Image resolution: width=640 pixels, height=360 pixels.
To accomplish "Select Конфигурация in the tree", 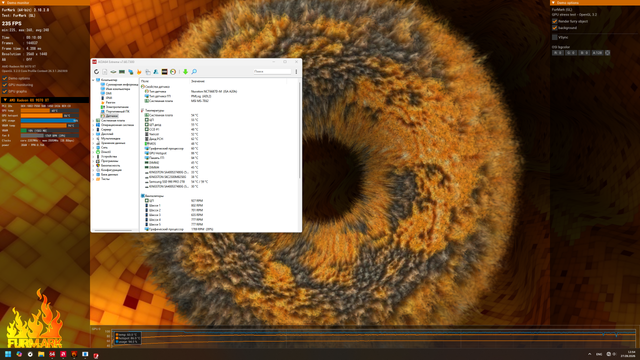I will [109, 170].
